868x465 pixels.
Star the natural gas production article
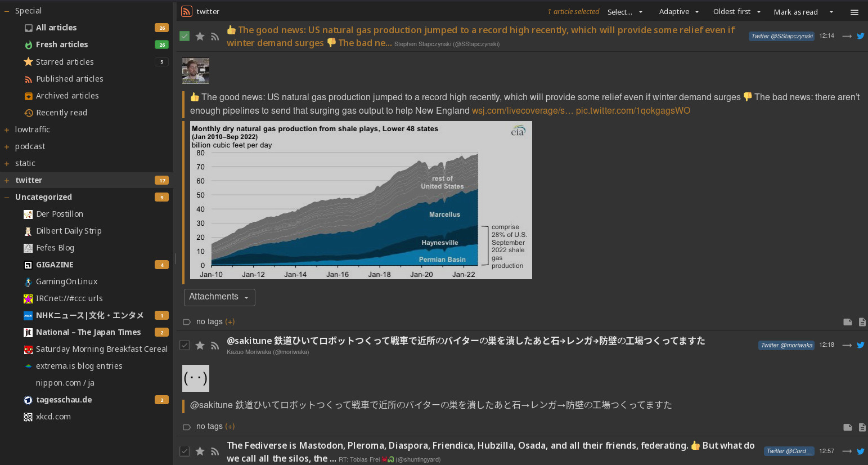[200, 36]
